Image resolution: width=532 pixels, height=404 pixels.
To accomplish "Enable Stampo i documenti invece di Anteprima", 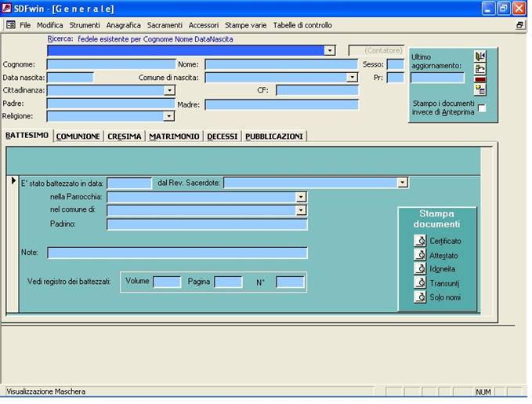I will [x=481, y=108].
